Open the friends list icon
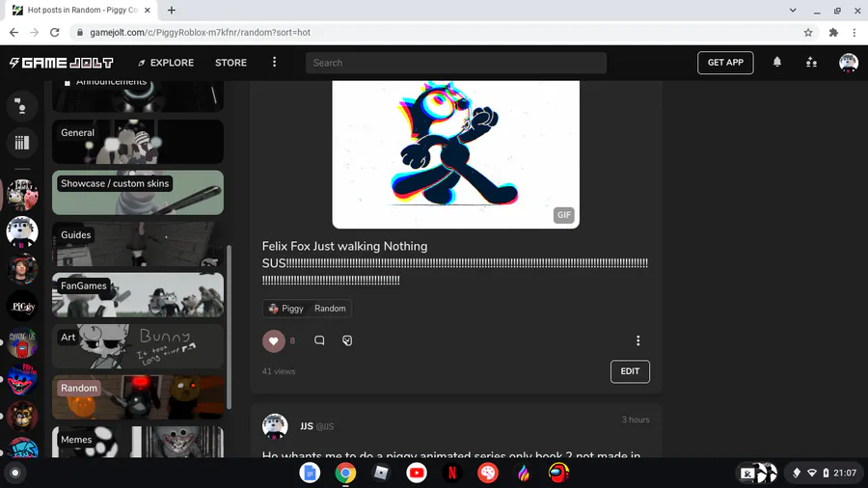 pyautogui.click(x=811, y=62)
